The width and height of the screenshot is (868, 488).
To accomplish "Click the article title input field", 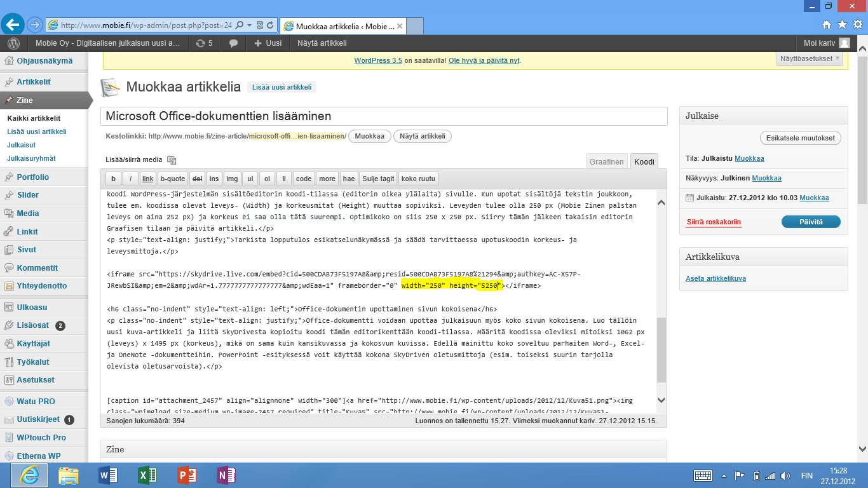I will pyautogui.click(x=383, y=116).
